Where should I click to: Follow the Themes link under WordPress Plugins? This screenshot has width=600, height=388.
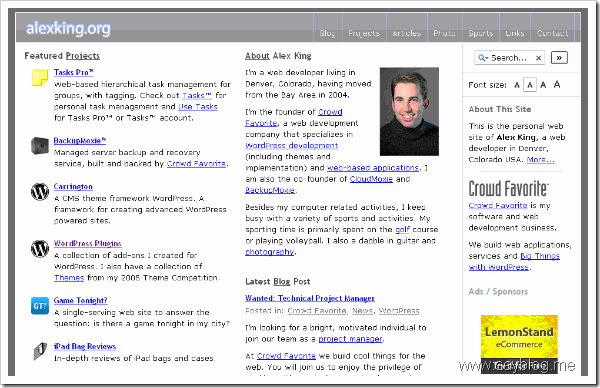pyautogui.click(x=69, y=277)
